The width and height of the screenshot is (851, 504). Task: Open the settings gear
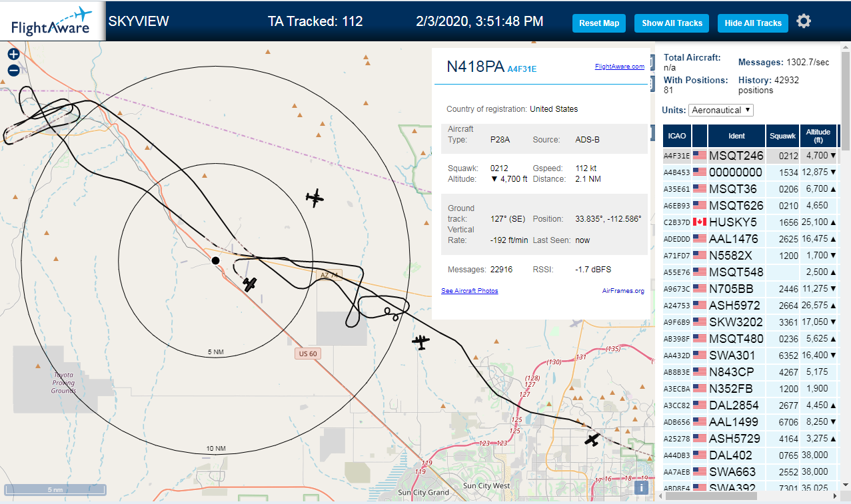(804, 21)
